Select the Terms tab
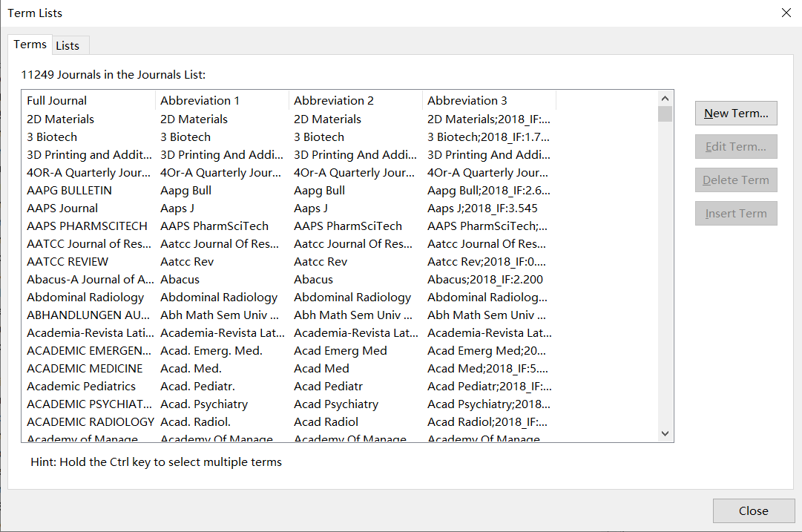This screenshot has height=532, width=802. click(x=30, y=45)
